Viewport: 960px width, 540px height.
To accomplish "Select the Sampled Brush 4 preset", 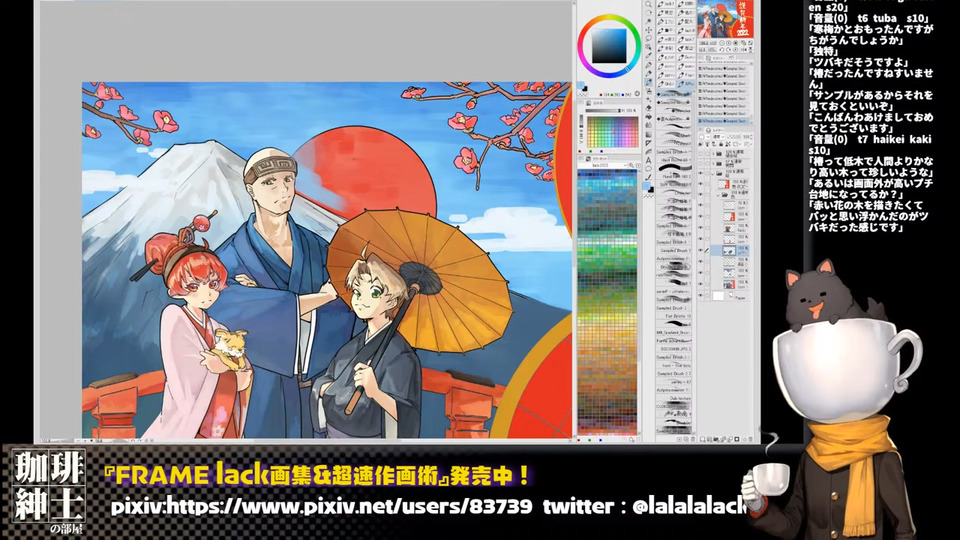I will click(x=673, y=242).
